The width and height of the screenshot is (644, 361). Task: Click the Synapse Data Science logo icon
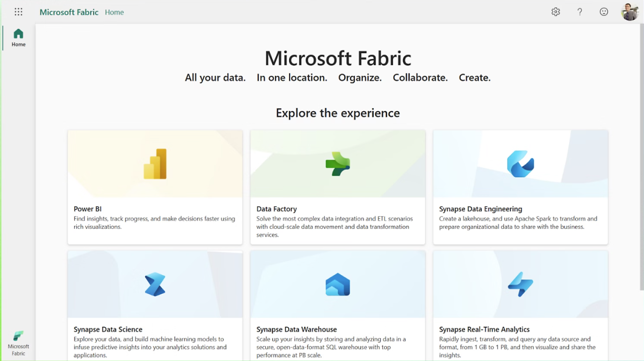(155, 284)
